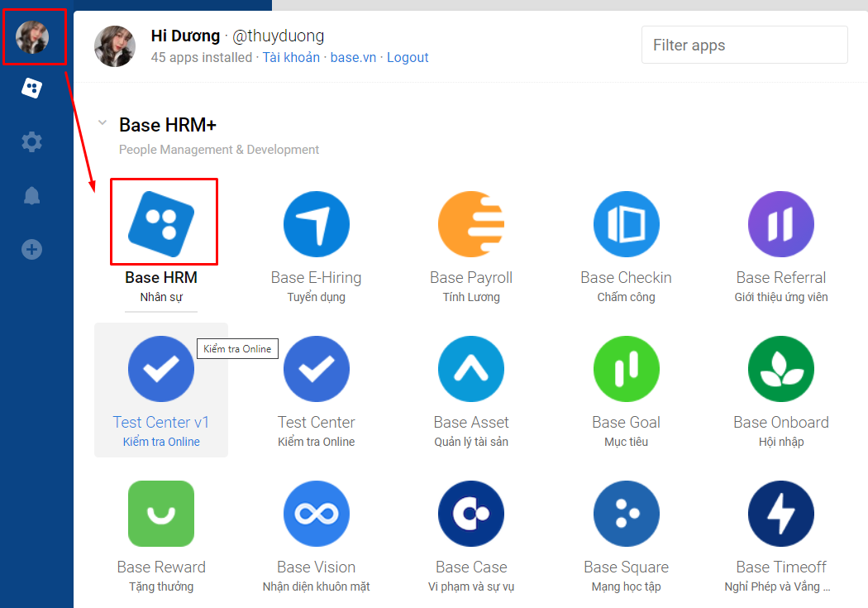
Task: Open notifications bell in sidebar
Action: [31, 195]
